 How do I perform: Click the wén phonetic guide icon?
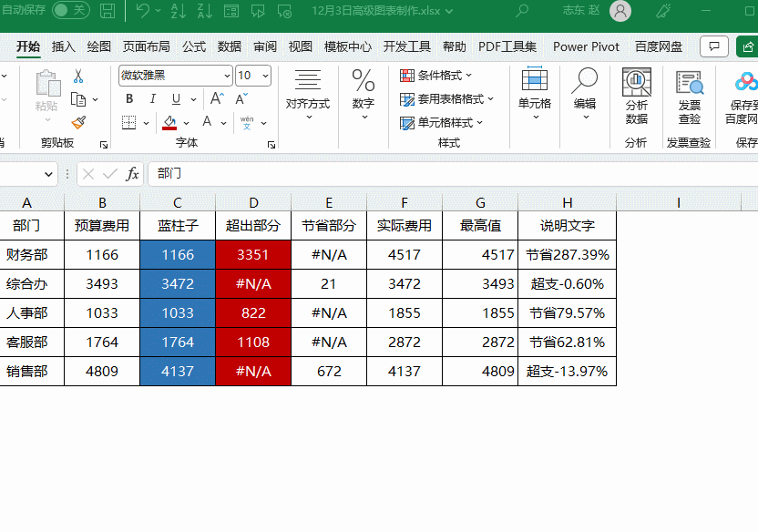247,123
